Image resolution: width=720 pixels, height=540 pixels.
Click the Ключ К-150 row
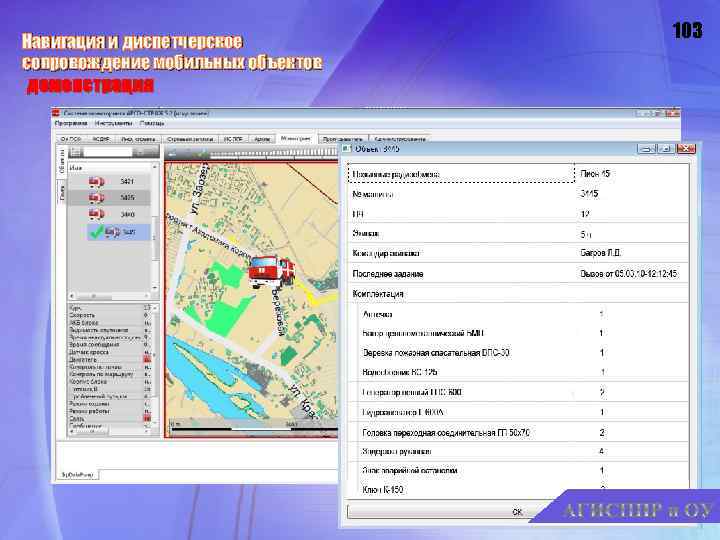coord(523,489)
